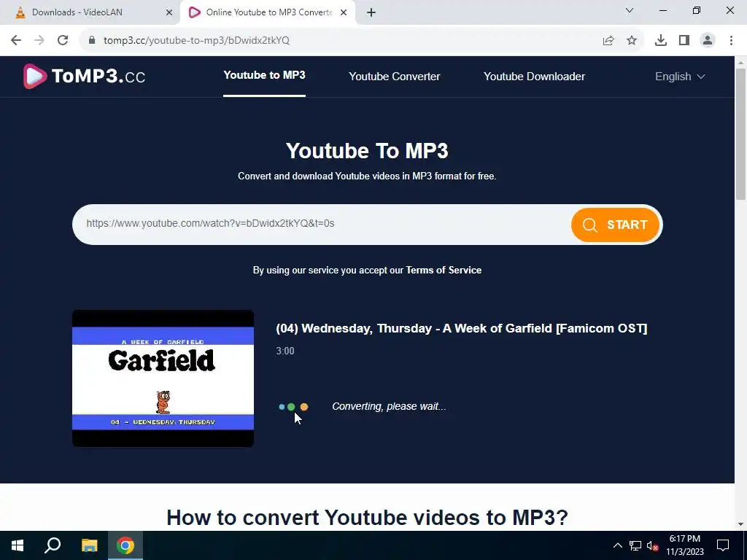747x560 pixels.
Task: Toggle the Chrome side panel
Action: click(x=684, y=41)
